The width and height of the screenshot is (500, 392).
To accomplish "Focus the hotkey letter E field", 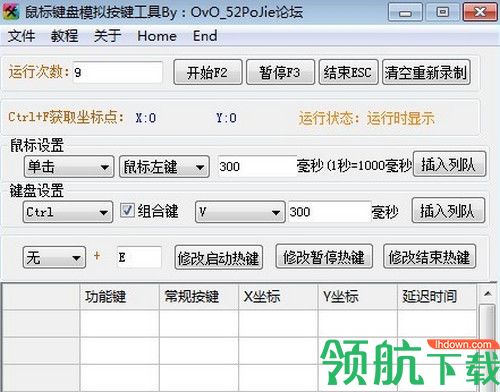I will (139, 257).
